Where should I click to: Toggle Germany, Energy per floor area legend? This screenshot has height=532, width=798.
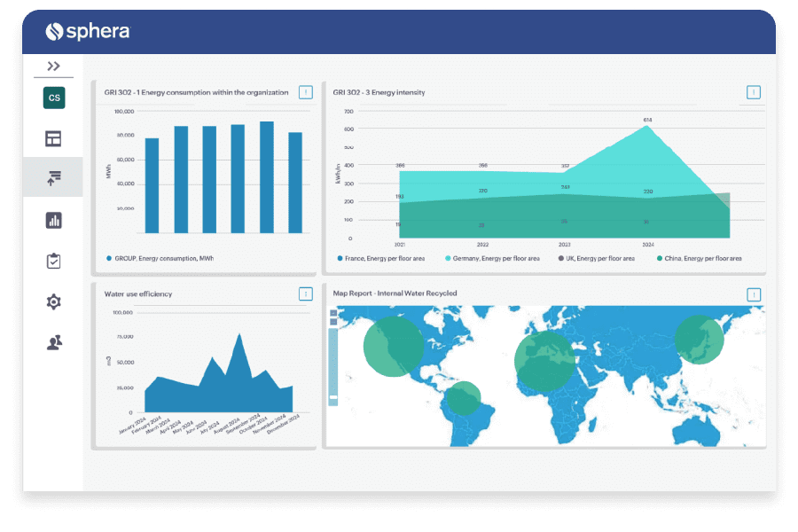(493, 259)
